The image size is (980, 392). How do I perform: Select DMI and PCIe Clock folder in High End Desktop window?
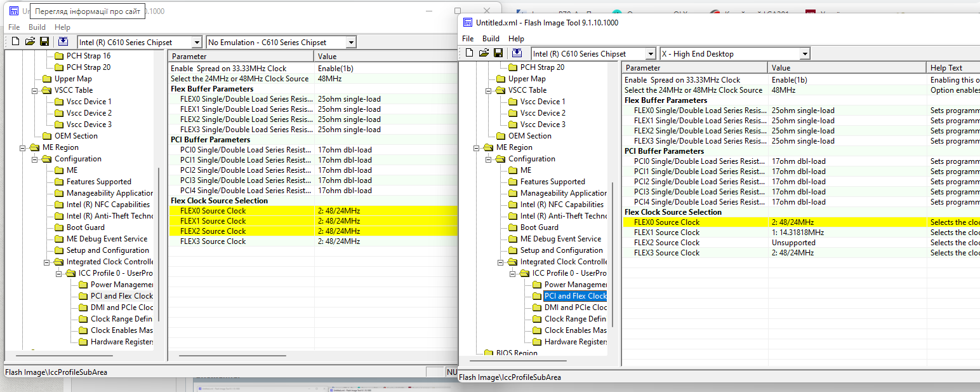coord(576,308)
